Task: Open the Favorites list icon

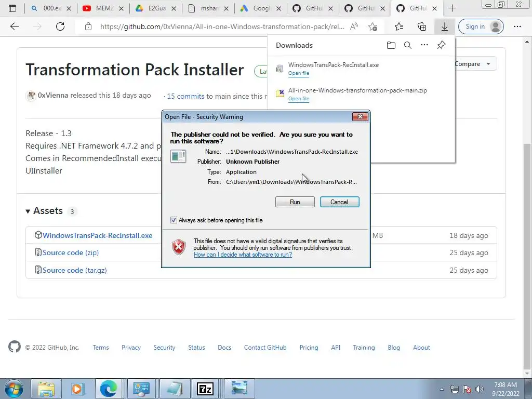Action: (399, 26)
